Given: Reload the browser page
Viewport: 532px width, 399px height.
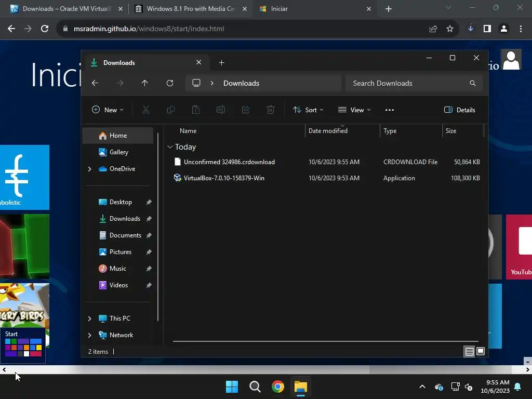Looking at the screenshot, I should pyautogui.click(x=45, y=29).
